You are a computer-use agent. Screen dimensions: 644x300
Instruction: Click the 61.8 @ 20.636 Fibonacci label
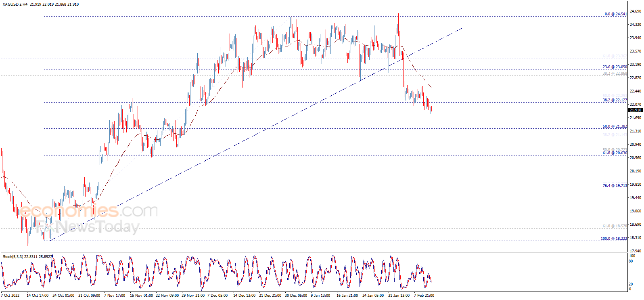click(x=615, y=153)
